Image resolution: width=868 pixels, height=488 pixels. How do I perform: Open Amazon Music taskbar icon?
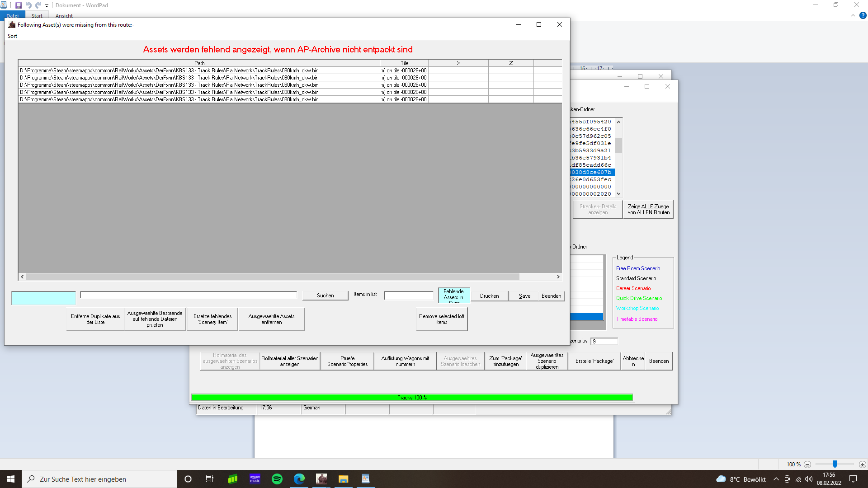tap(255, 479)
